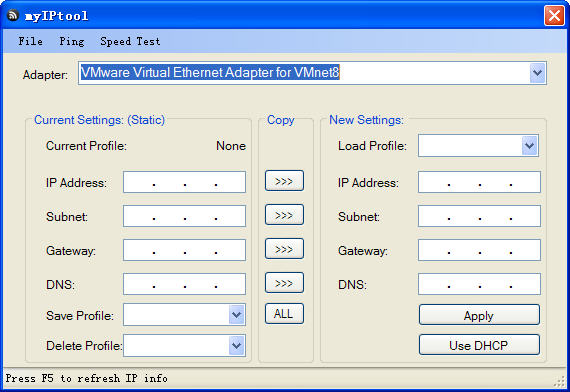Viewport: 570px width, 392px height.
Task: Open the Speed Test menu
Action: tap(130, 41)
